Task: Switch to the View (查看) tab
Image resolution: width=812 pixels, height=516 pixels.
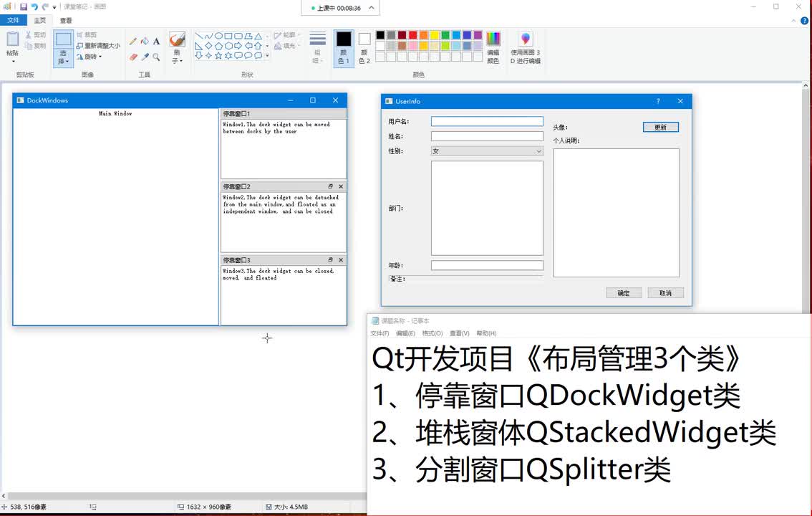Action: click(66, 20)
